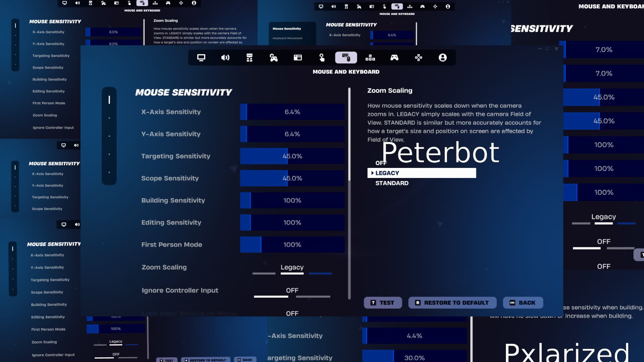
Task: Open the Video display settings tab icon
Action: tap(201, 58)
